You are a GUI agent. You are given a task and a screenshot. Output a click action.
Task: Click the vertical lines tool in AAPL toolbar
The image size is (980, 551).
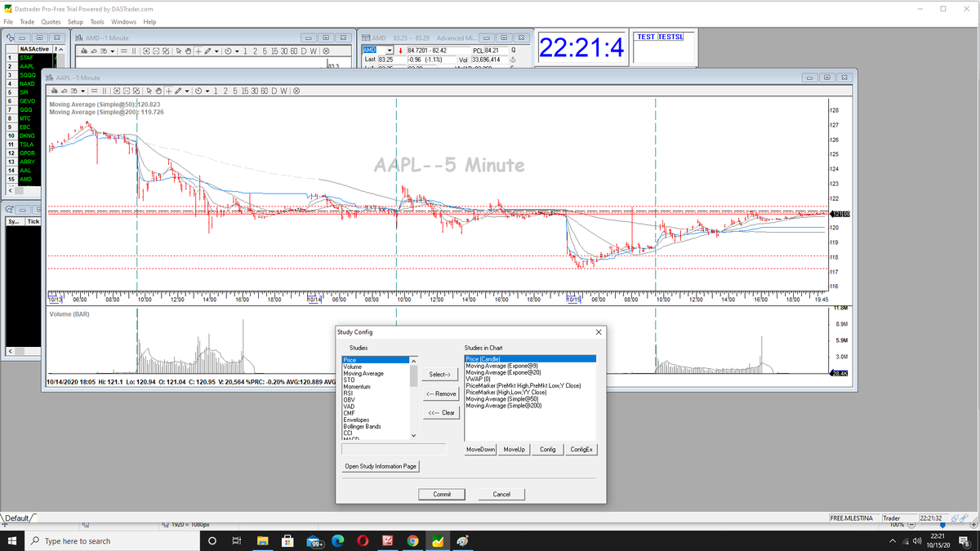point(105,91)
